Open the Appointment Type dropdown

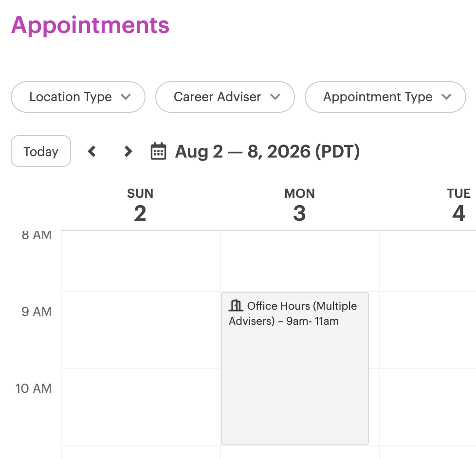click(x=385, y=97)
